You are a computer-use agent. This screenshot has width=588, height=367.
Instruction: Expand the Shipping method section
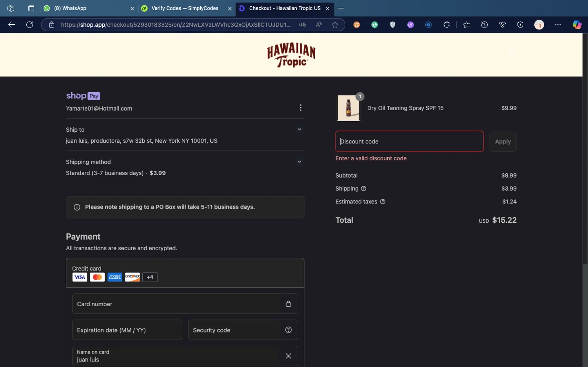coord(299,162)
